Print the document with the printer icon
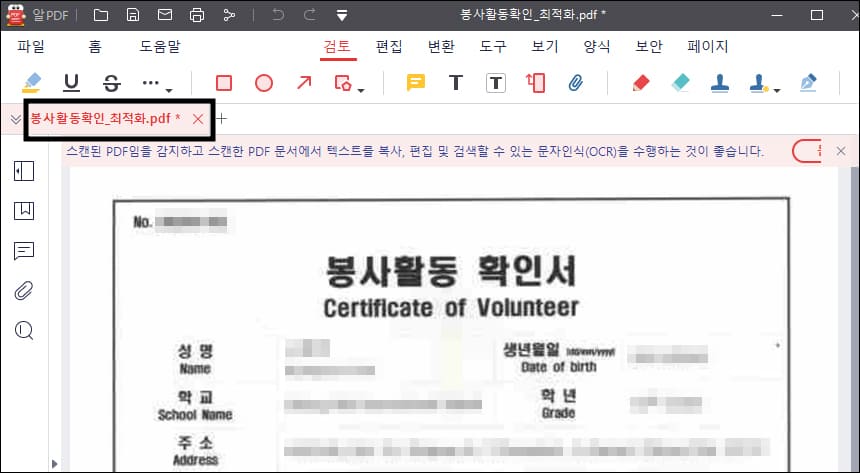 (x=197, y=15)
